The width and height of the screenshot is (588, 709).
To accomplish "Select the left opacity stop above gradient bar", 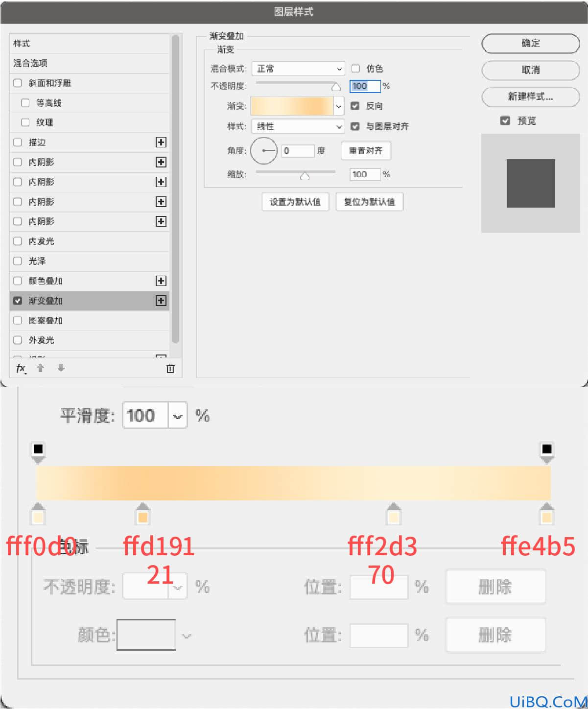I will pos(38,452).
